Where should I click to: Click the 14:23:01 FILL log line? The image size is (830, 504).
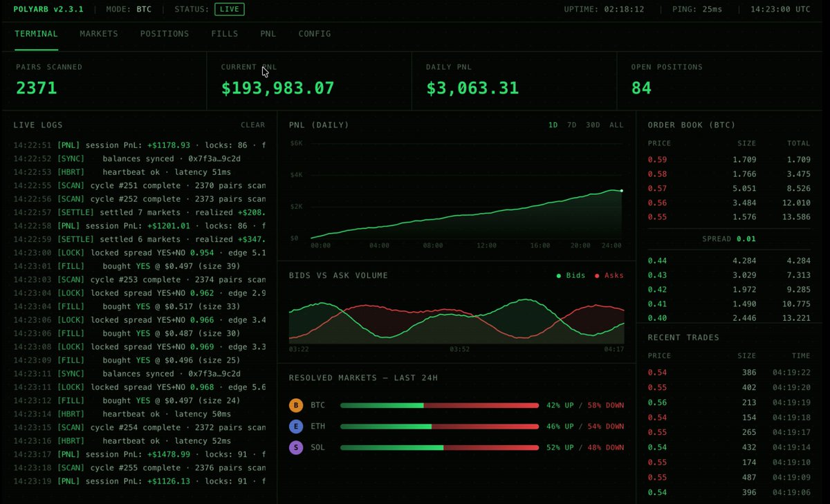point(139,266)
